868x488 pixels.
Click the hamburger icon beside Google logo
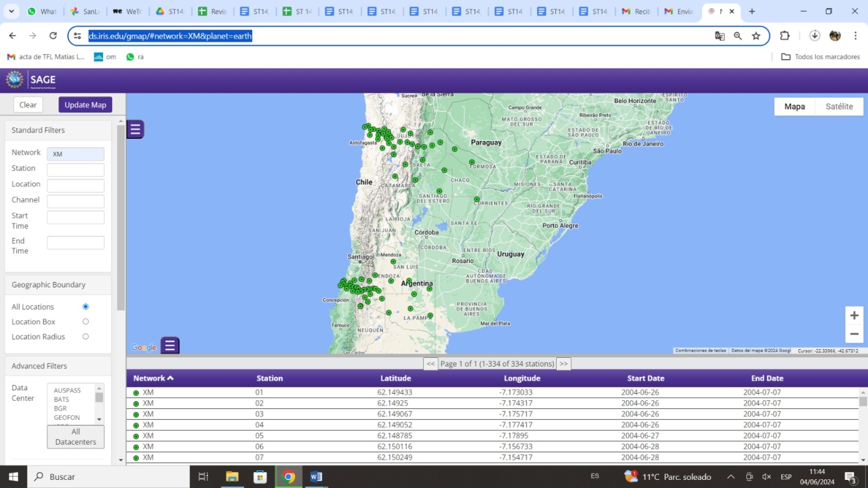(x=170, y=346)
